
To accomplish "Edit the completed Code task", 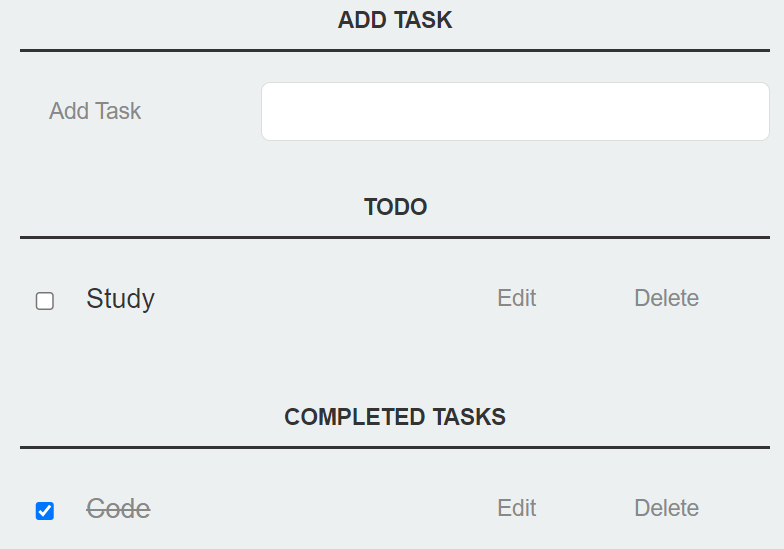I will 516,508.
